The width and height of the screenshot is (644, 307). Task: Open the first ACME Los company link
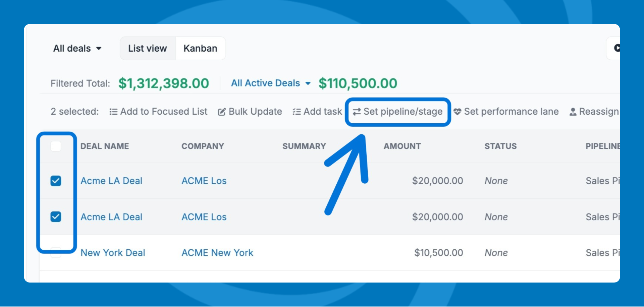click(x=204, y=181)
